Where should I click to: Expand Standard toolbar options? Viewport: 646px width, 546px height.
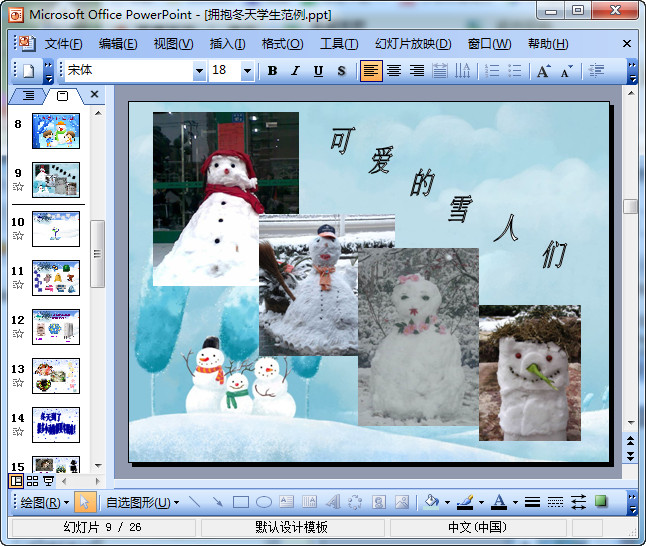click(48, 71)
